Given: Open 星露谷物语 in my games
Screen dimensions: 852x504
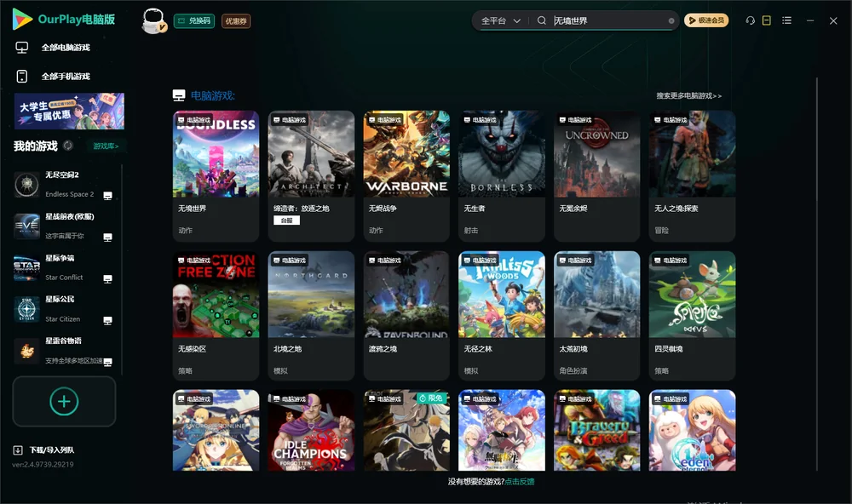Looking at the screenshot, I should coord(62,351).
